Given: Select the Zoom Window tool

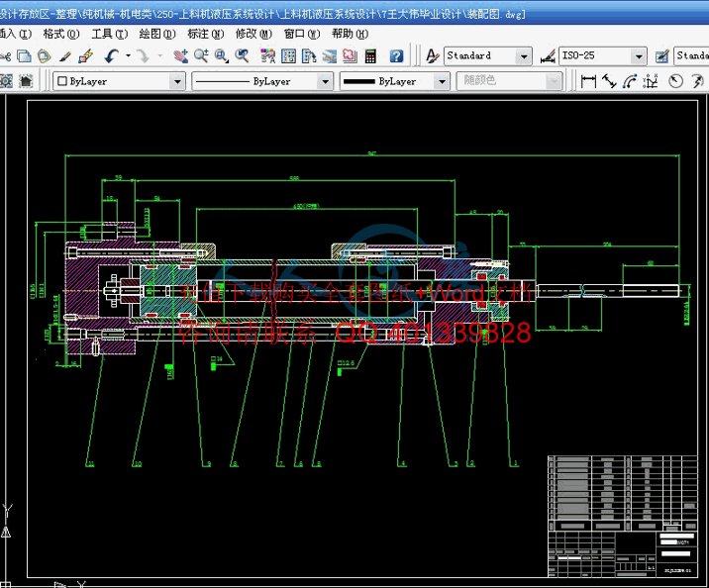Looking at the screenshot, I should pos(221,56).
